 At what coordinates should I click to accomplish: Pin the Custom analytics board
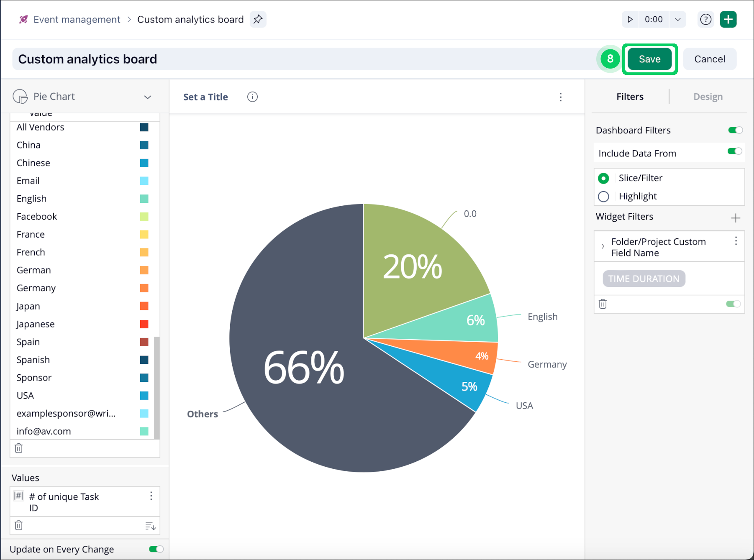point(258,19)
